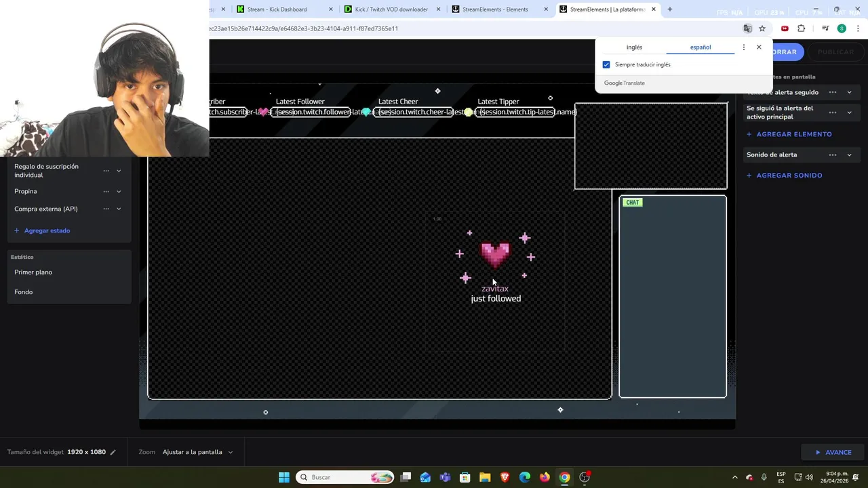The height and width of the screenshot is (488, 868).
Task: Uncheck Siempre traducir inglés checkbox
Action: (606, 64)
